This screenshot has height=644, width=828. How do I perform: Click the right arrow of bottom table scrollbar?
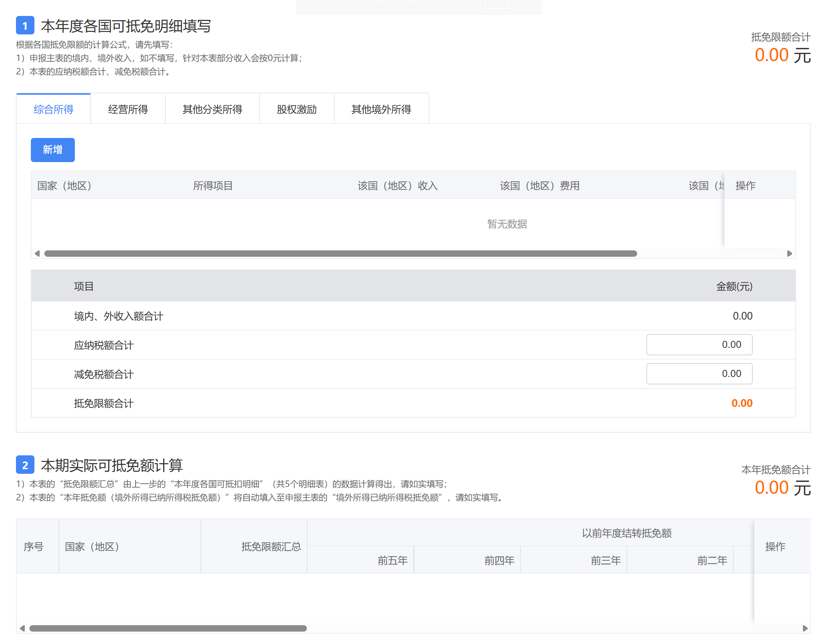(x=805, y=628)
